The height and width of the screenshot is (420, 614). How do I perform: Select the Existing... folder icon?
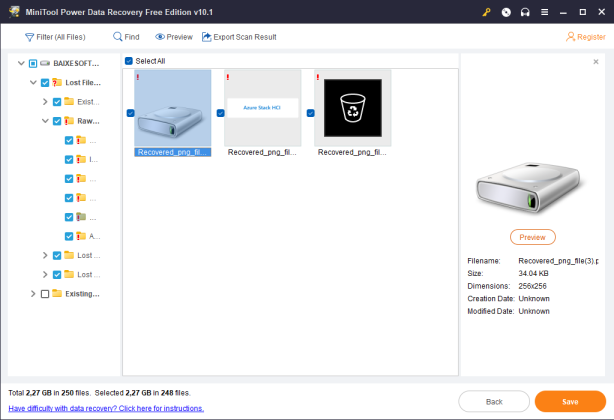(57, 293)
